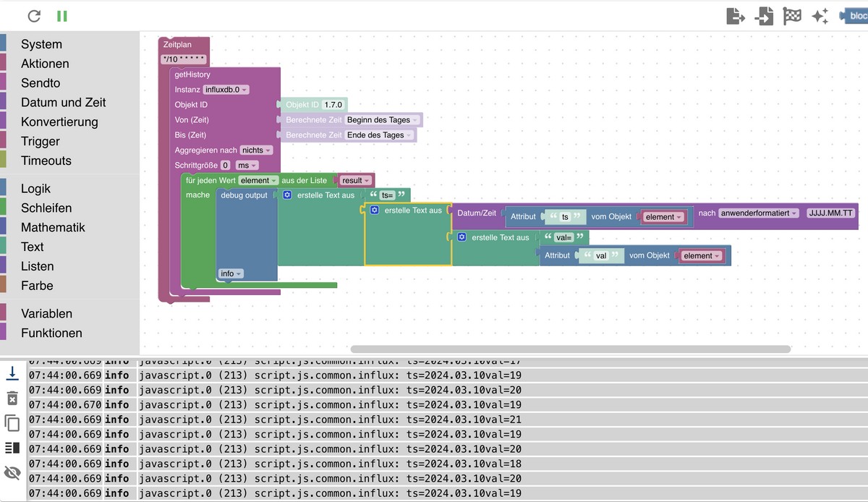Open the Sendto toolbox category

click(x=41, y=83)
